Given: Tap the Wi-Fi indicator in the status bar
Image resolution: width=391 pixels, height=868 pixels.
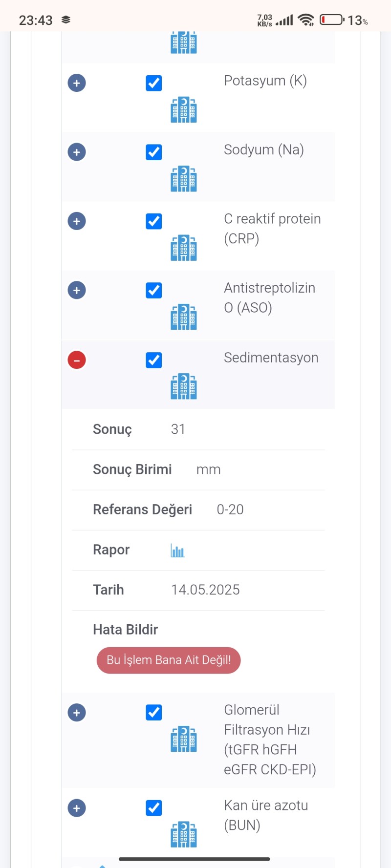Looking at the screenshot, I should (x=306, y=20).
